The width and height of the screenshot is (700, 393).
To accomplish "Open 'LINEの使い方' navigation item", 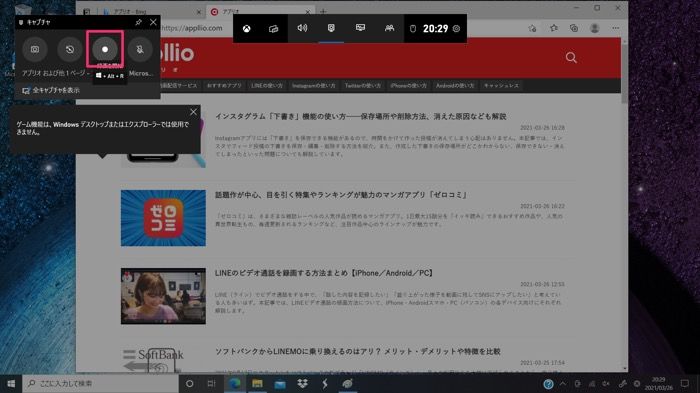I will tap(267, 85).
